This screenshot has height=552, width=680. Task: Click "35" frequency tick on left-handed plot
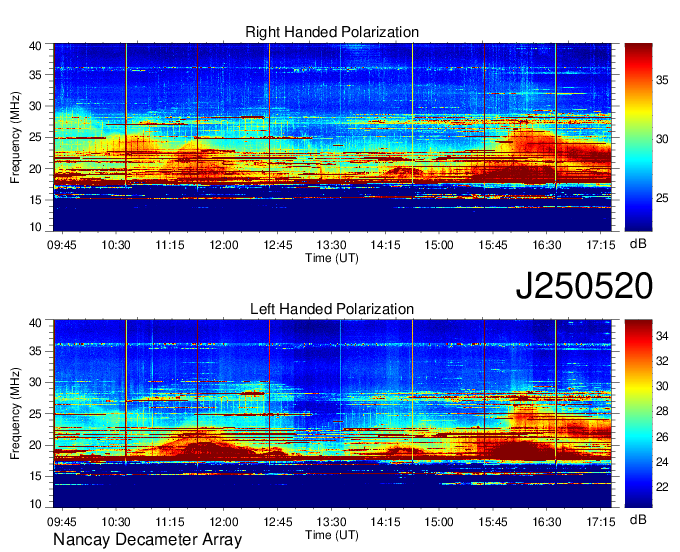point(35,351)
